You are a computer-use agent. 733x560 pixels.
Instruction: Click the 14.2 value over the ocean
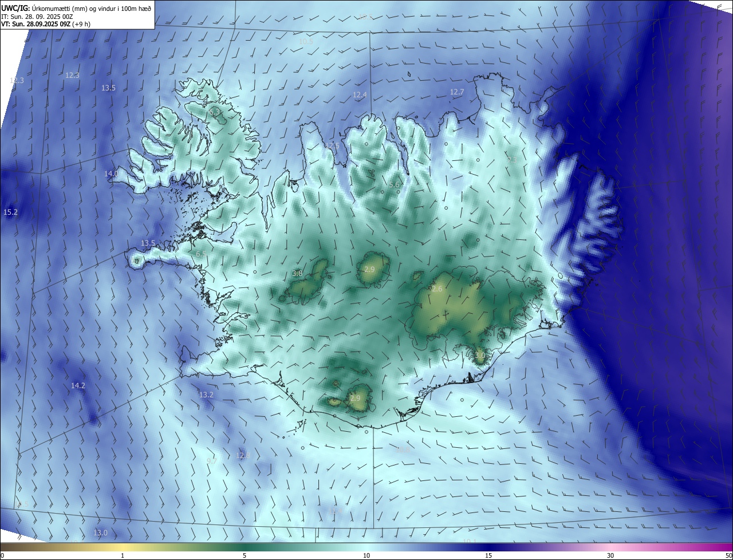coord(78,385)
